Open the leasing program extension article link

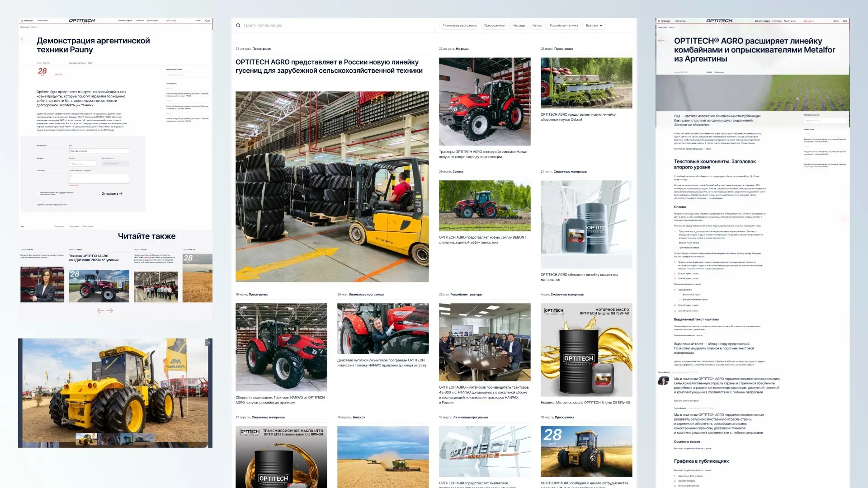382,363
